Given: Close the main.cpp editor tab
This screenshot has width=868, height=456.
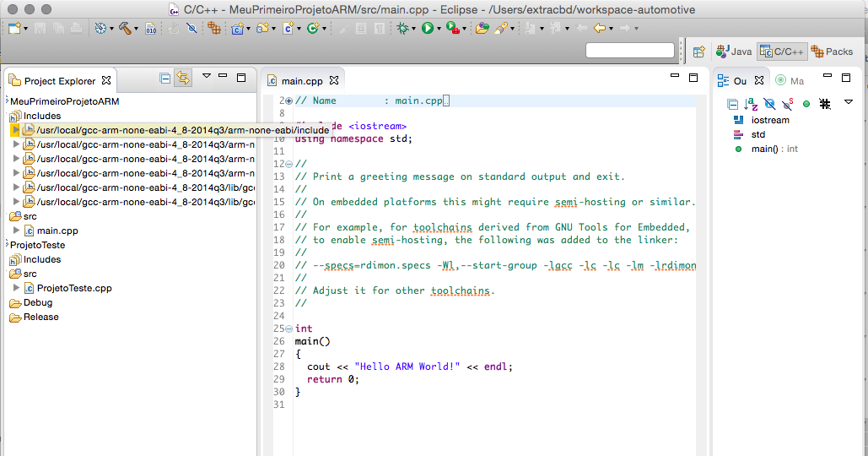Looking at the screenshot, I should pos(334,80).
